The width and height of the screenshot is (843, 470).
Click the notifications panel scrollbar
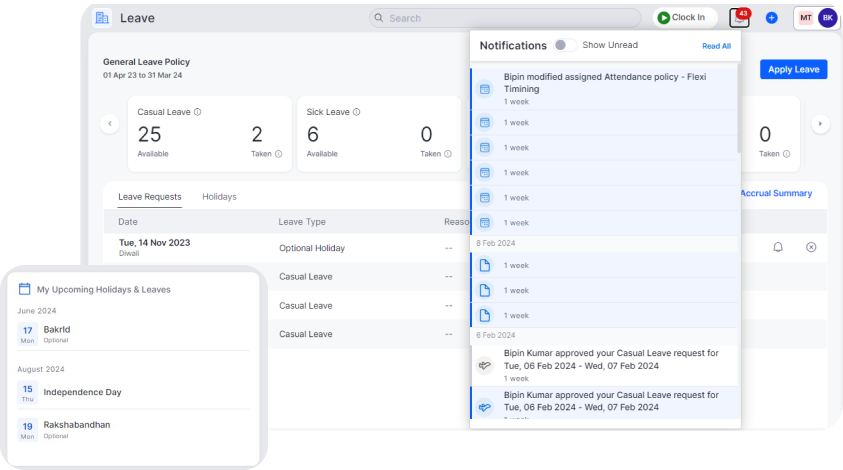click(x=739, y=109)
